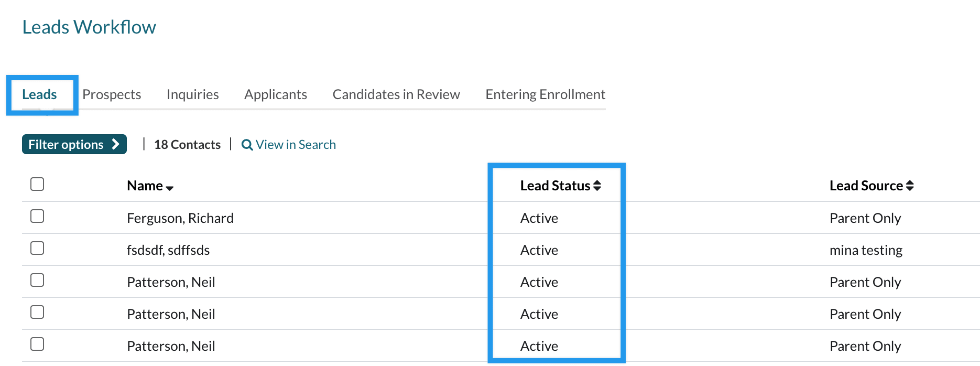
Task: Check the box for fsdsdf, sdffsds
Action: point(37,248)
